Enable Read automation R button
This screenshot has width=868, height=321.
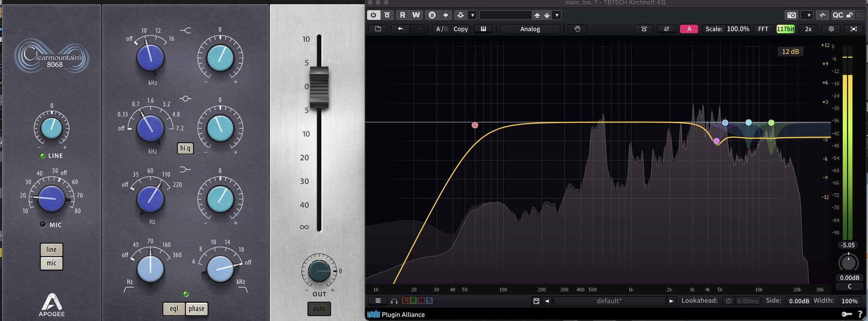point(402,15)
